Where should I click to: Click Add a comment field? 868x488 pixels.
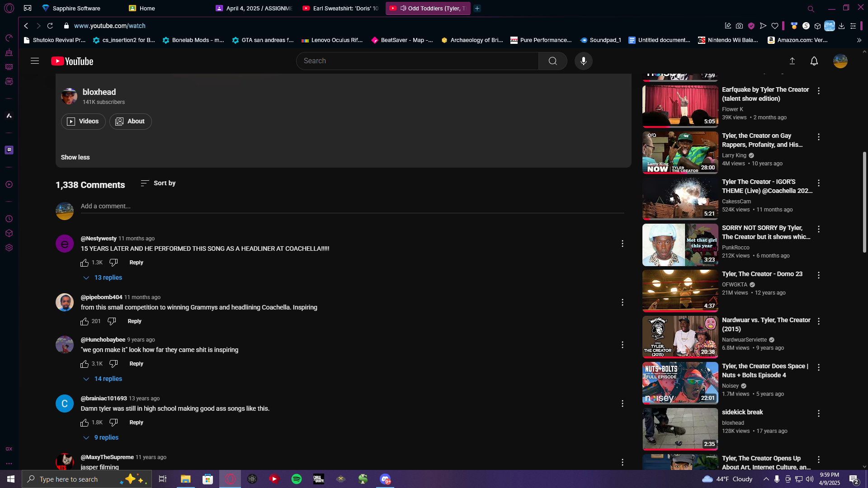click(x=352, y=206)
